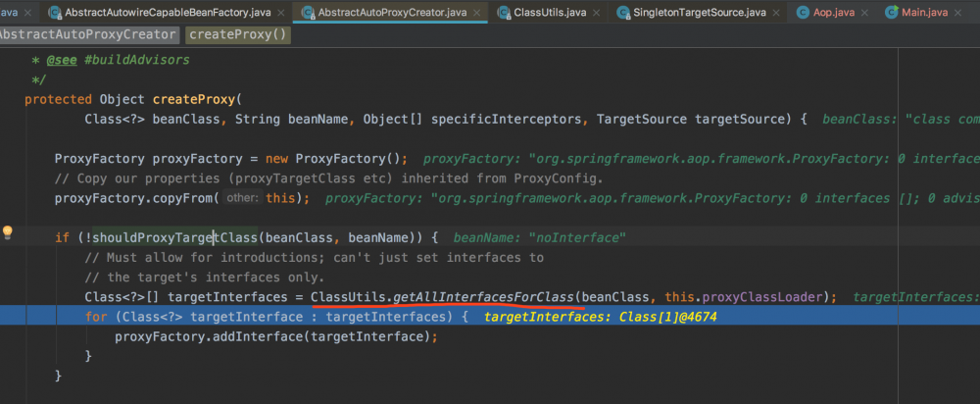980x404 pixels.
Task: Click the getAllInterfacesForClass method call
Action: (483, 297)
